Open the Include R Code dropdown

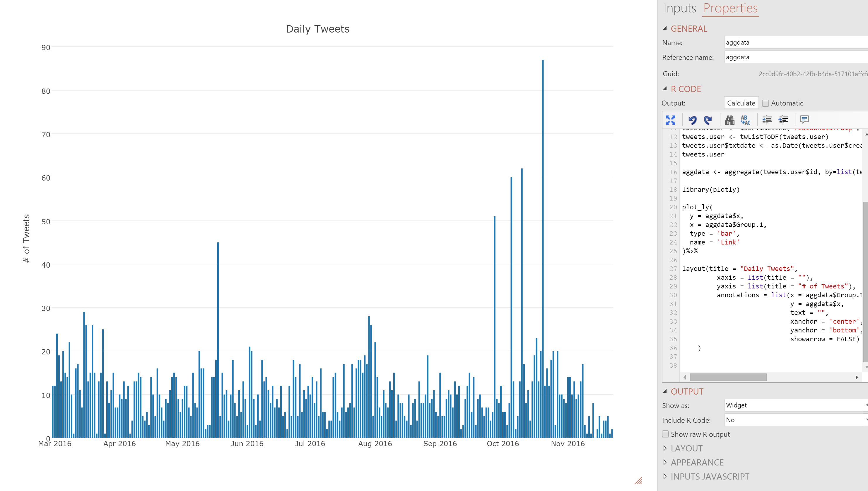(796, 420)
